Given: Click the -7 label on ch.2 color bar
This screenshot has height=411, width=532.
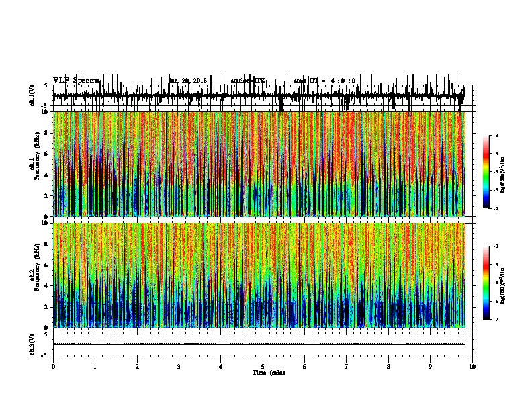Looking at the screenshot, I should 496,319.
